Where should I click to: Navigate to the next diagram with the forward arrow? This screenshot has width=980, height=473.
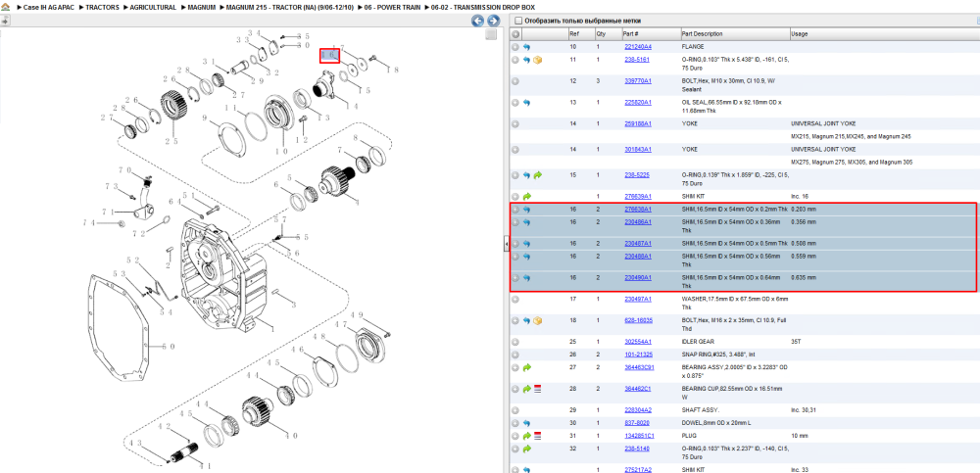point(493,22)
